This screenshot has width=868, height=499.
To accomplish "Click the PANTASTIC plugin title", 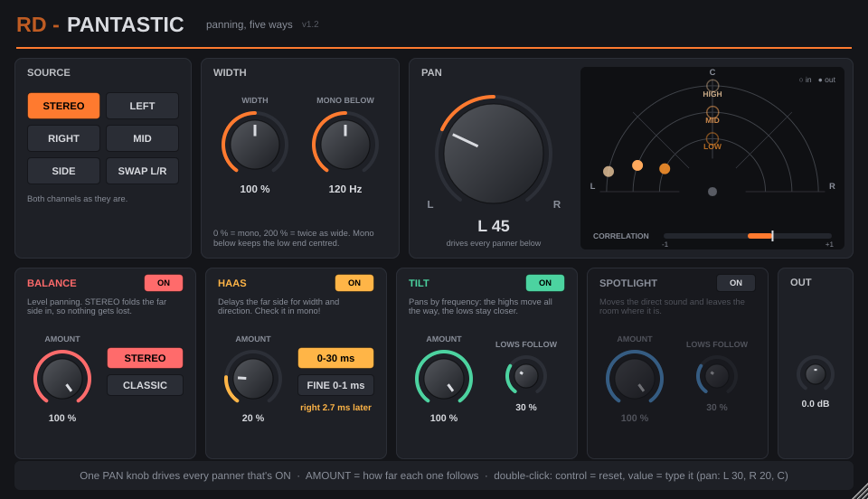I will tap(125, 25).
